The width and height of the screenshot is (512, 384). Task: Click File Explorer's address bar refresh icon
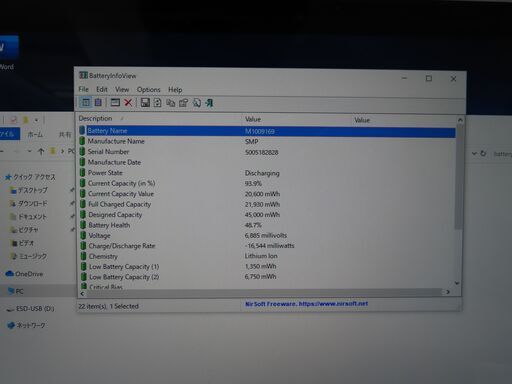pyautogui.click(x=483, y=153)
